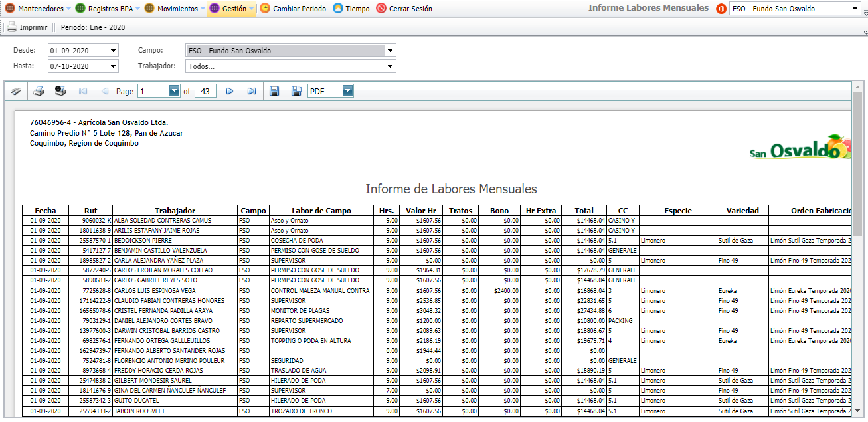Click the Variedad column header
Screen dimensions: 868x422
coord(742,211)
